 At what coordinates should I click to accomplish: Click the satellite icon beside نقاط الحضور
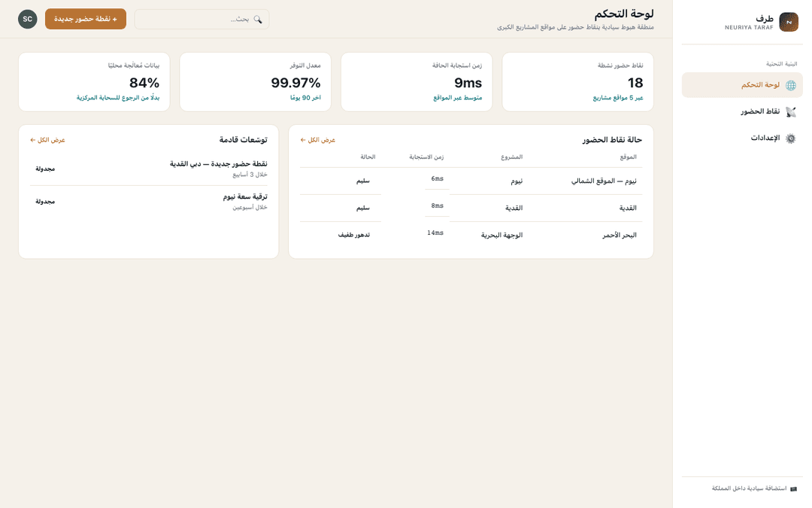[x=791, y=112]
